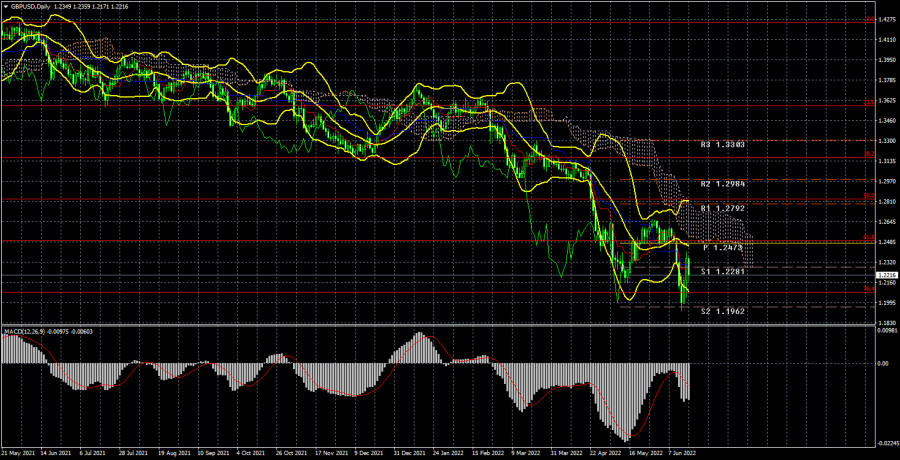Click the 1.1995 price axis label
Screen dimensions: 900x460
point(887,303)
